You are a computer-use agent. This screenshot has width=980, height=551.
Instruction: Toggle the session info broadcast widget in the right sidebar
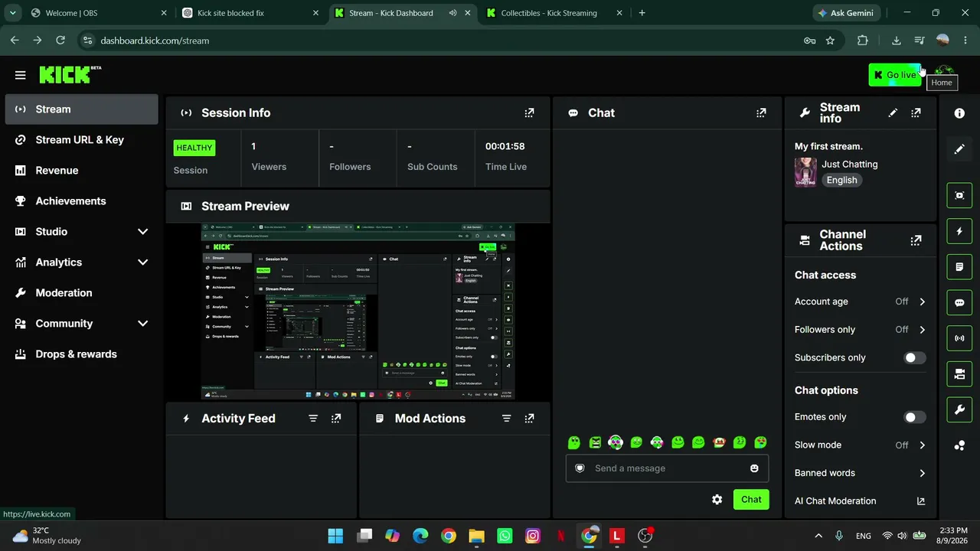pos(959,338)
